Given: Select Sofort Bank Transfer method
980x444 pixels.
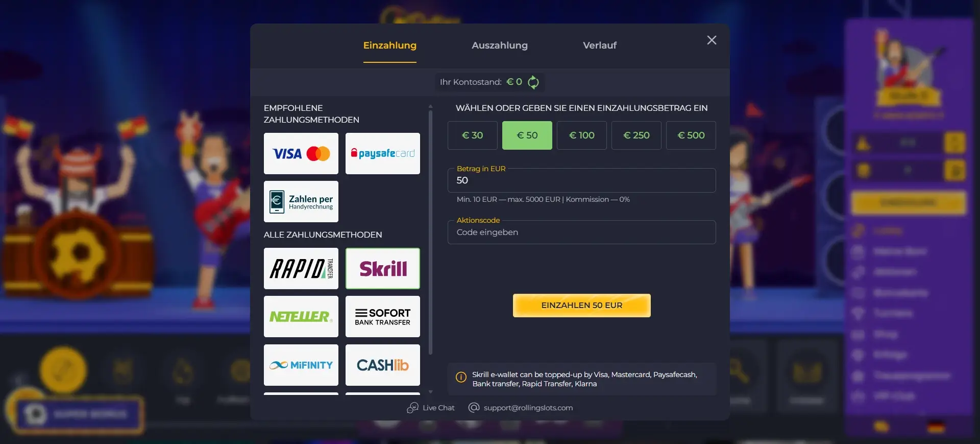Looking at the screenshot, I should click(x=382, y=316).
